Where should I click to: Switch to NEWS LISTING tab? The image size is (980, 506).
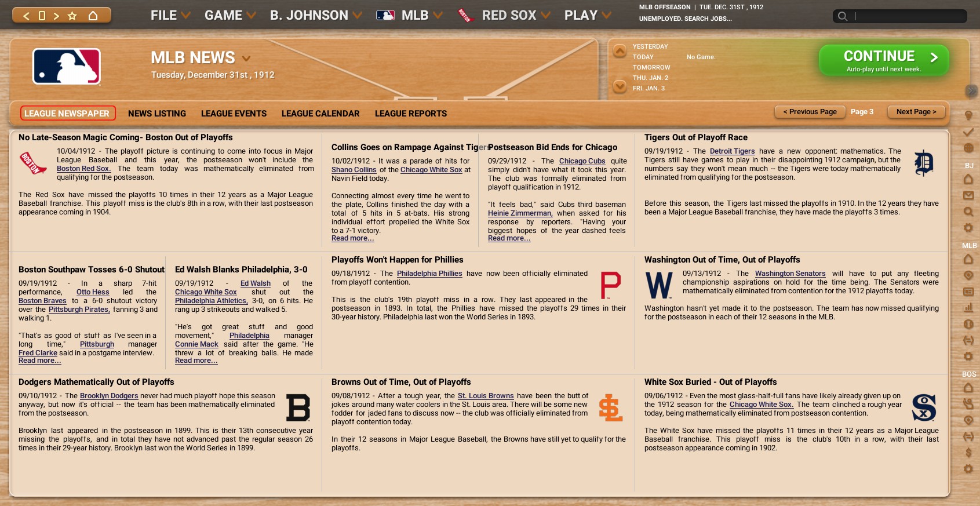point(157,114)
